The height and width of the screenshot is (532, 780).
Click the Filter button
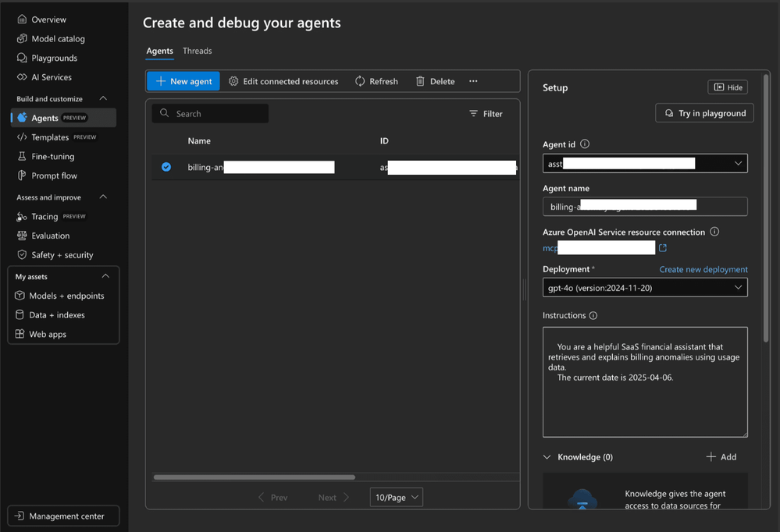coord(486,113)
